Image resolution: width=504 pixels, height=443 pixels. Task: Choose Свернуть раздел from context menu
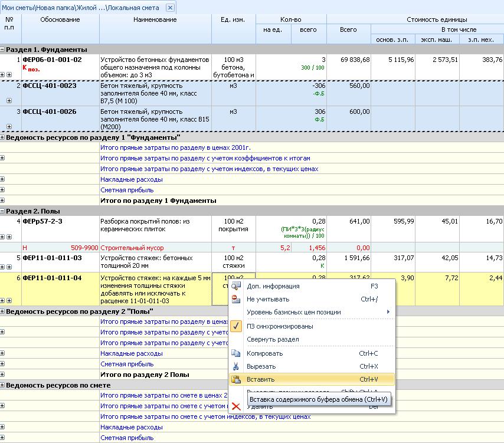click(273, 340)
